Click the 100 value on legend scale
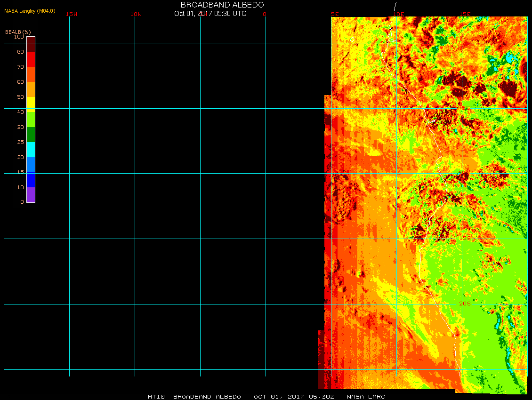Screen dimensions: 532x400 (19, 37)
